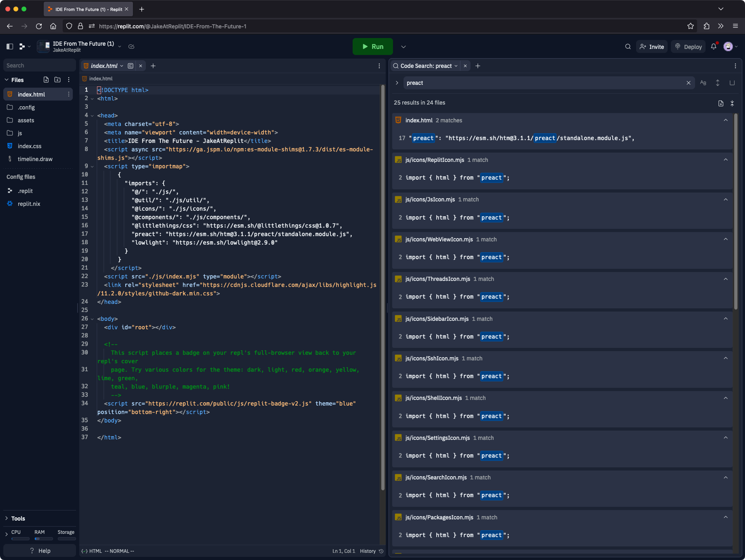
Task: Open the History clock icon
Action: tap(381, 551)
